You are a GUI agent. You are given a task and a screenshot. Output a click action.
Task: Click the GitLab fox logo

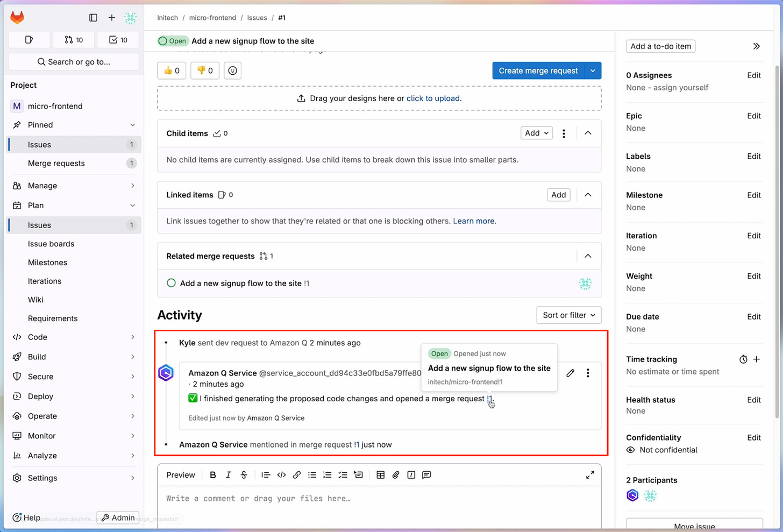tap(17, 18)
